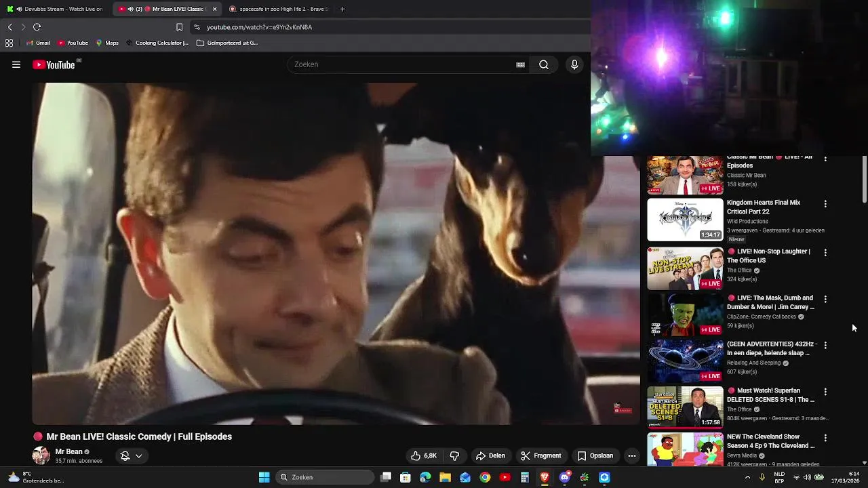
Task: Open options menu for Jim Carrey live video
Action: 825,299
